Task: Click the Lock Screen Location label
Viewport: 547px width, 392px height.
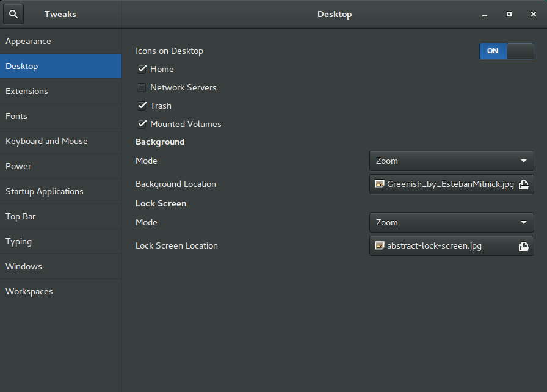Action: pyautogui.click(x=176, y=246)
